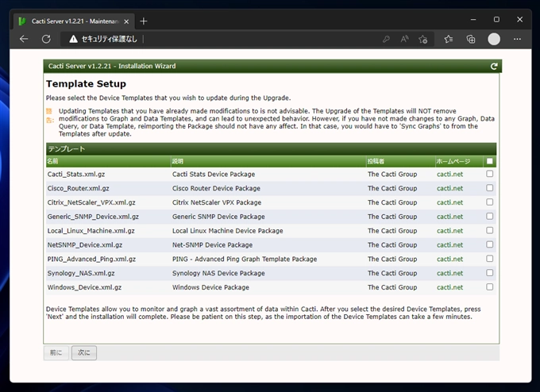Viewport: 540px width, 392px height.
Task: Reload the page with refresh icon
Action: click(x=46, y=39)
